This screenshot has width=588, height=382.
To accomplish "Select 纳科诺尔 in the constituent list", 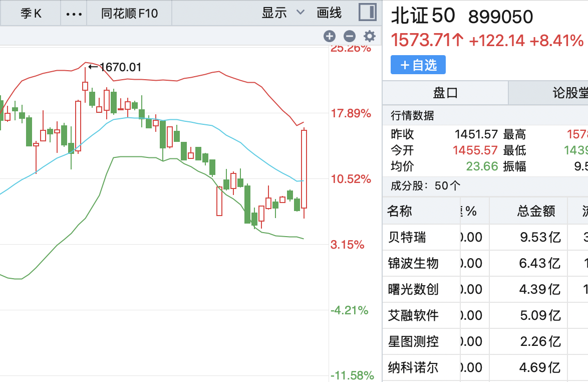I will pos(413,367).
